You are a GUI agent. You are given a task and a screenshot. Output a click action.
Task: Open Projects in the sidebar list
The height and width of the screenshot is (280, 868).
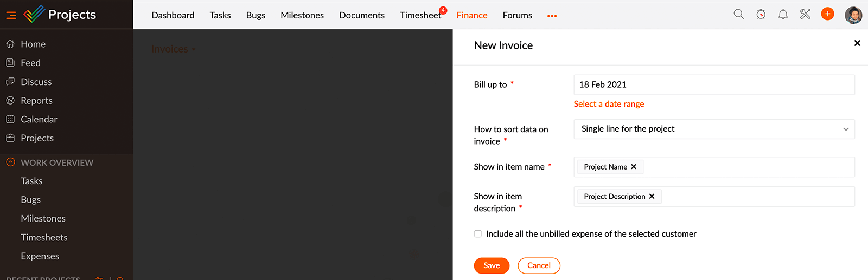pyautogui.click(x=37, y=138)
